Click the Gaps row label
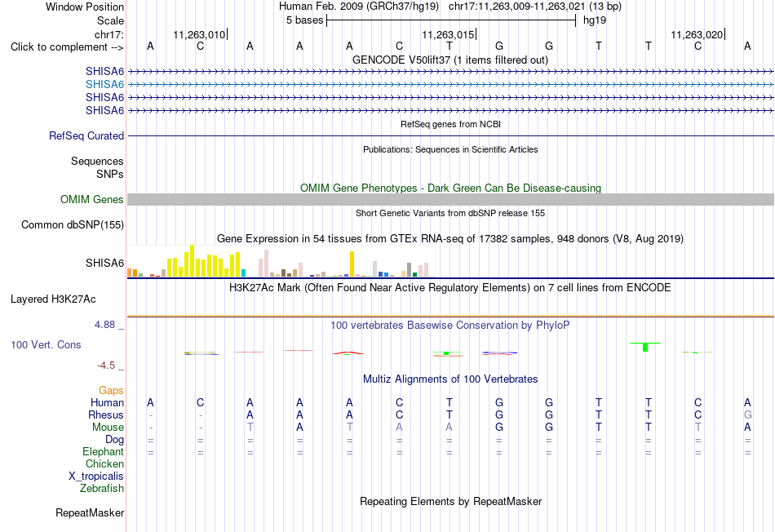 [x=111, y=391]
